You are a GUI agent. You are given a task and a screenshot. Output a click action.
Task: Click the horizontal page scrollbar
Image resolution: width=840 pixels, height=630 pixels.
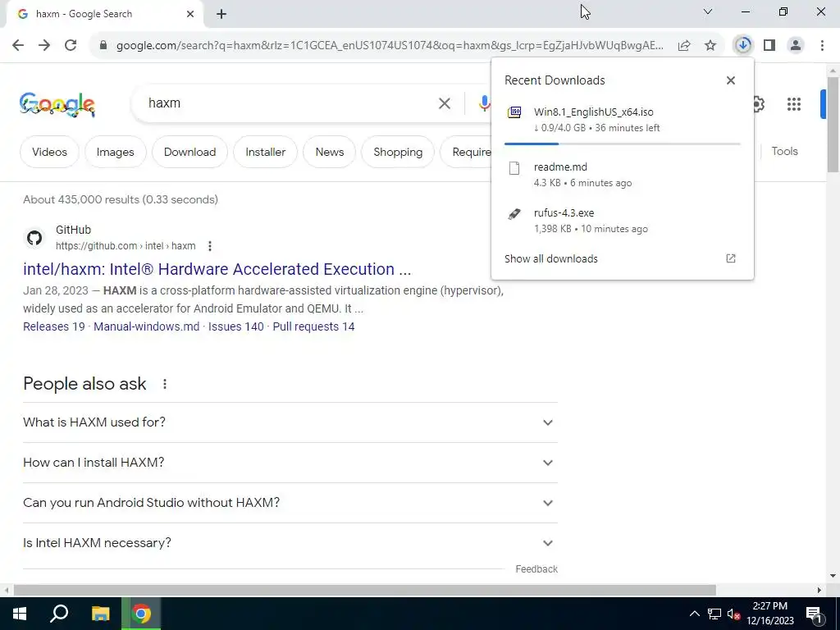pos(364,590)
